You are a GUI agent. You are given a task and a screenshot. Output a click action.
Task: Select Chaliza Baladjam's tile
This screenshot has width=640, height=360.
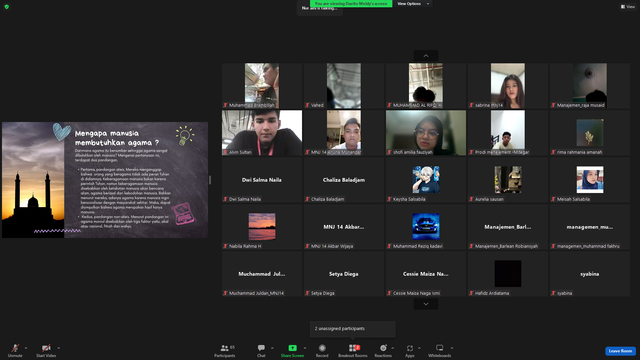[344, 180]
